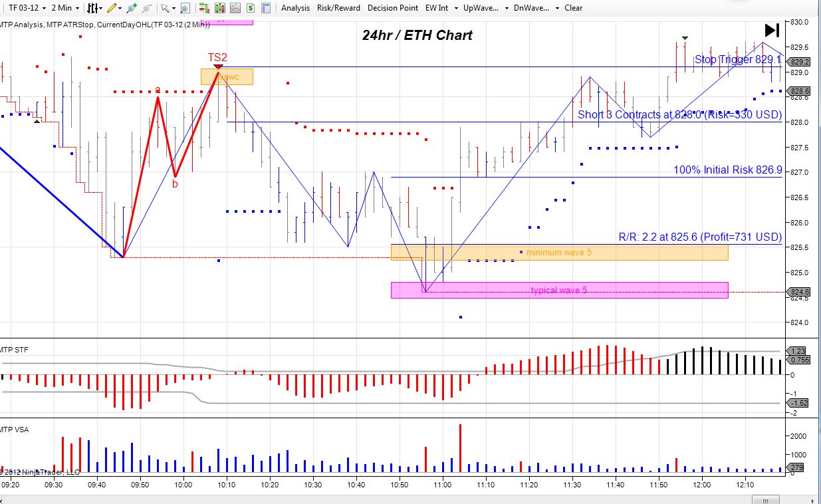Click the DnWave... toolbar label
Viewport: 821px width, 504px height.
click(x=532, y=8)
